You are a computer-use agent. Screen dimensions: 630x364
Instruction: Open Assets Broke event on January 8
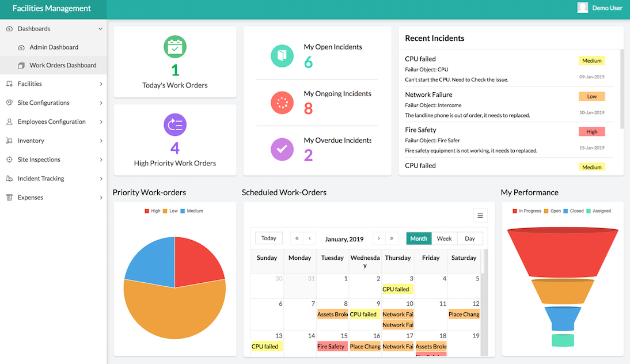pyautogui.click(x=332, y=314)
